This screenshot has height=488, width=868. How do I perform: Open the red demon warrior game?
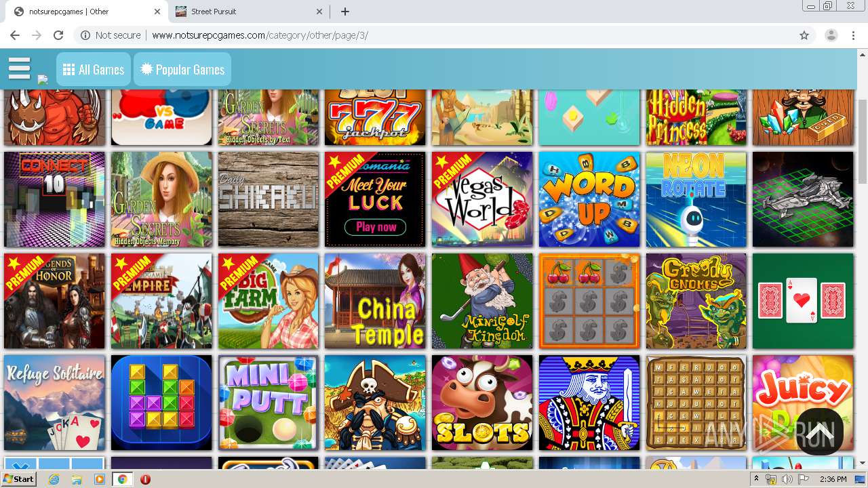tap(54, 117)
